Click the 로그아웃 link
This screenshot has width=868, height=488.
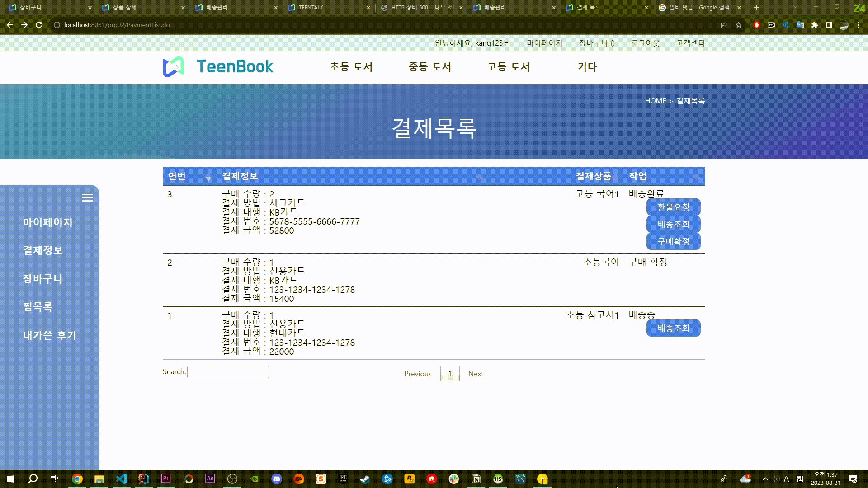click(645, 43)
